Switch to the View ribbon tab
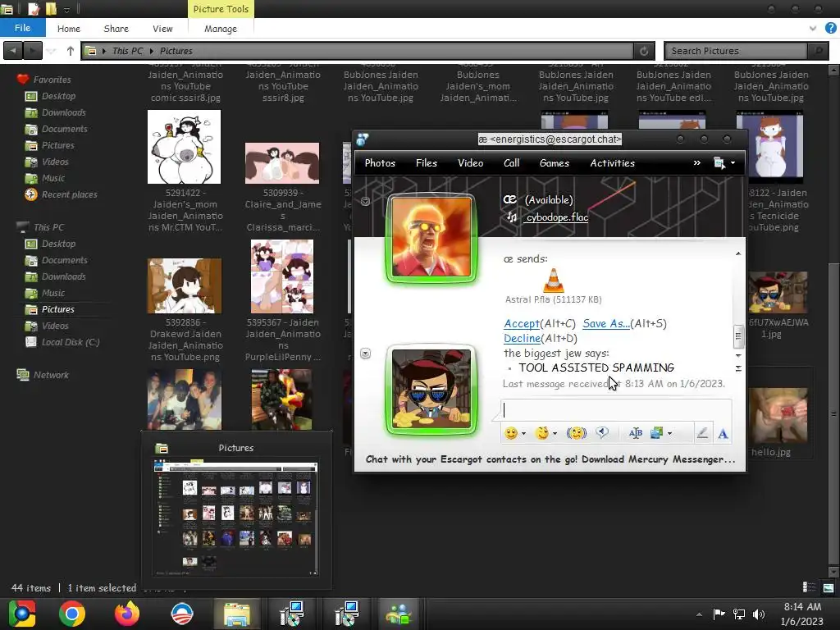Image resolution: width=840 pixels, height=630 pixels. click(x=162, y=29)
